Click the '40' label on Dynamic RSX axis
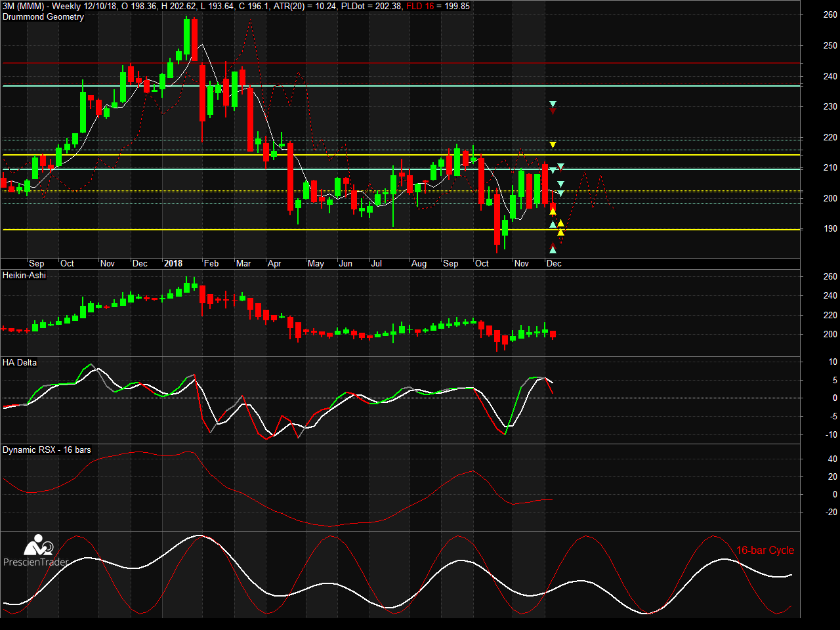 click(833, 459)
